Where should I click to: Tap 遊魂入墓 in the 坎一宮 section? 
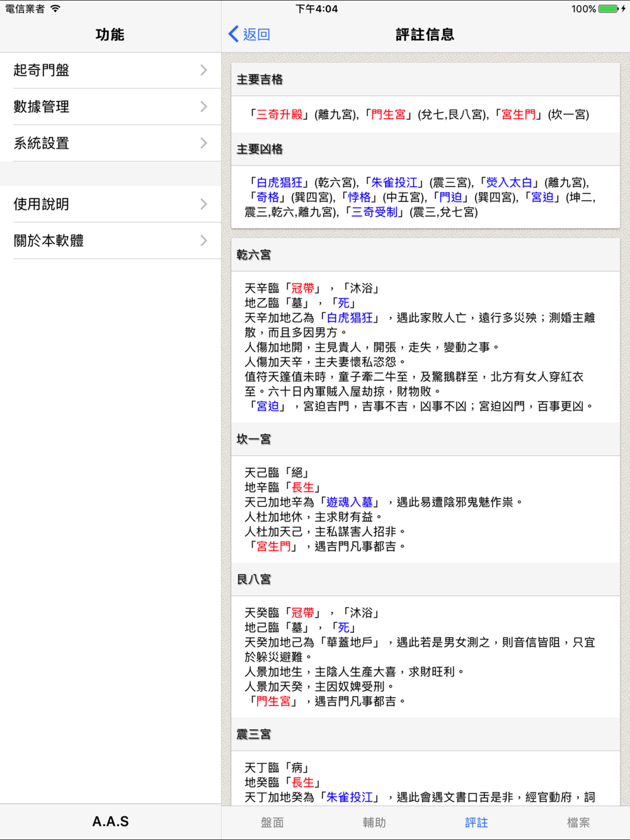(x=350, y=502)
